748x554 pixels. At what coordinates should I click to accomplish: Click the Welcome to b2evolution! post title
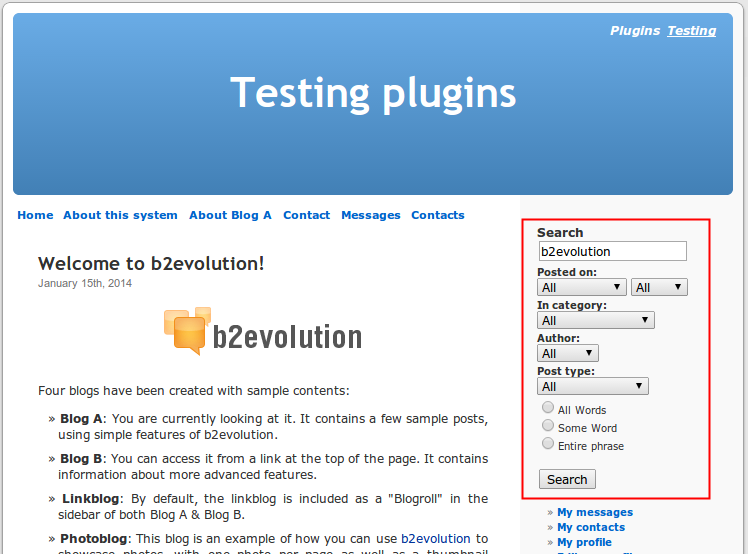pyautogui.click(x=151, y=263)
